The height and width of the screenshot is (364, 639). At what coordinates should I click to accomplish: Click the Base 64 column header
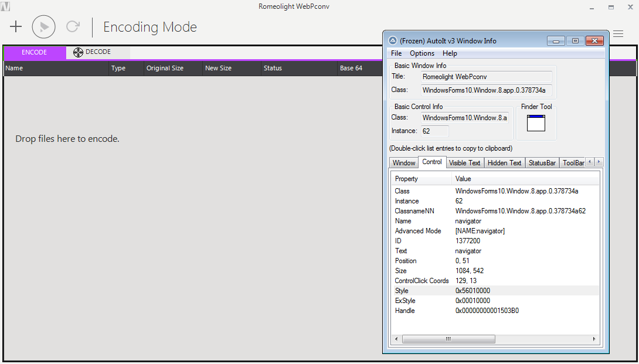[361, 68]
